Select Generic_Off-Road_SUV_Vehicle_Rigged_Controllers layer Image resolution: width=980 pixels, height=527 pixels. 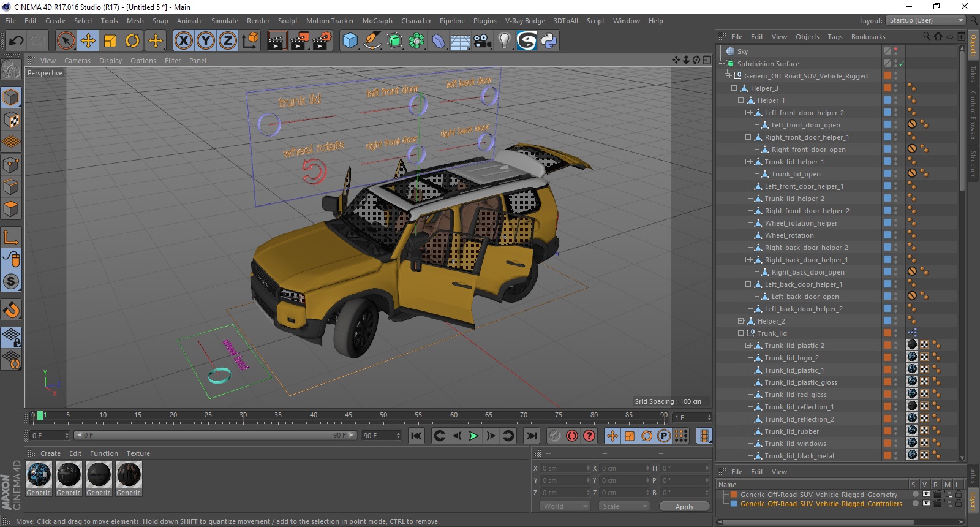[x=821, y=504]
